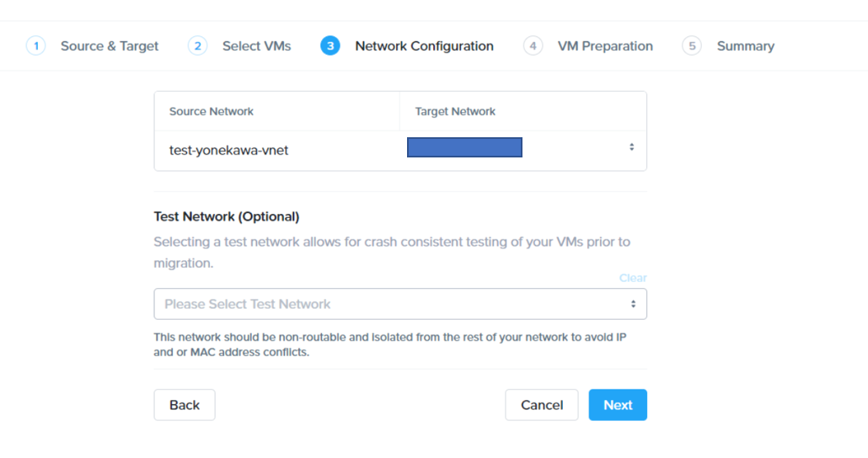Click the highlighted step 3 circle
Screen dimensions: 868x458
pos(330,46)
